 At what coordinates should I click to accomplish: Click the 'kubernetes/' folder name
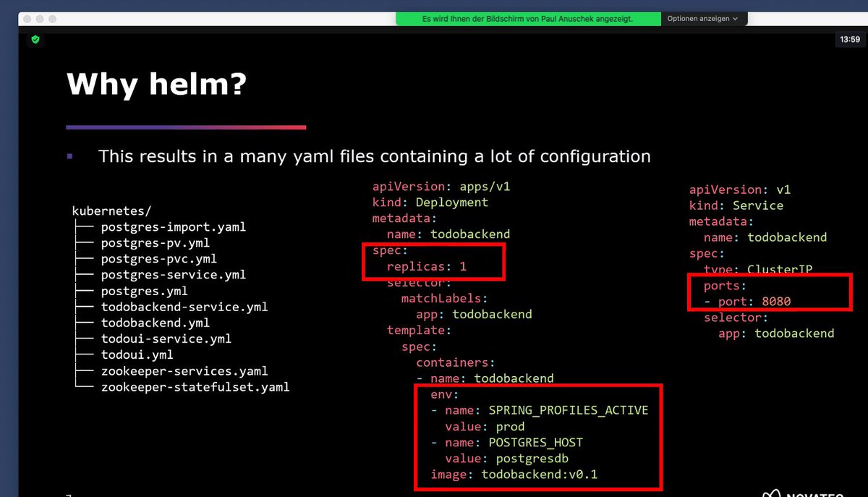pyautogui.click(x=111, y=211)
